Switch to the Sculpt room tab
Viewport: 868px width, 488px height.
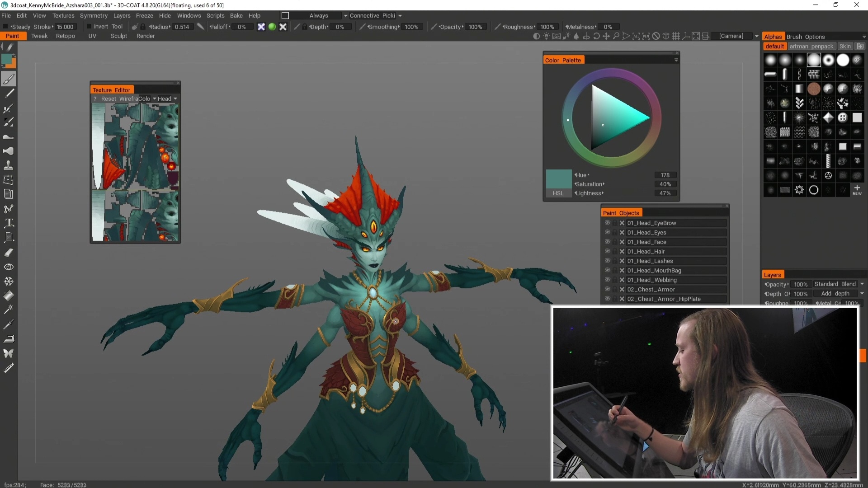119,36
